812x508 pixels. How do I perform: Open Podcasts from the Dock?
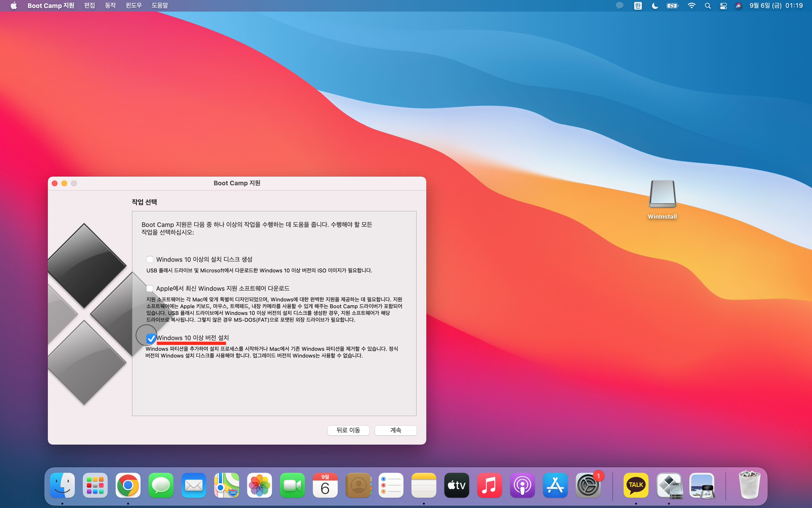pyautogui.click(x=522, y=485)
